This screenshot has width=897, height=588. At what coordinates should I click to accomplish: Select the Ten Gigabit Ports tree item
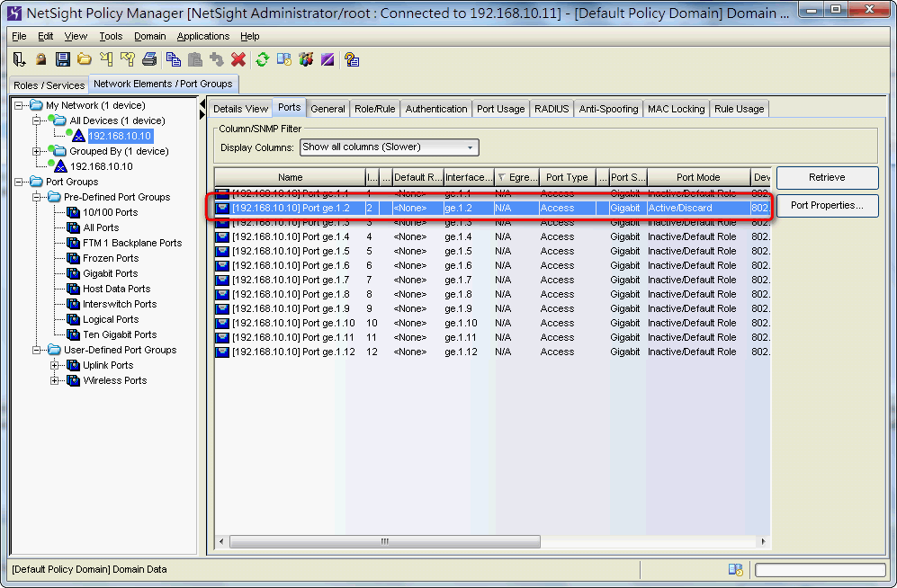coord(120,334)
